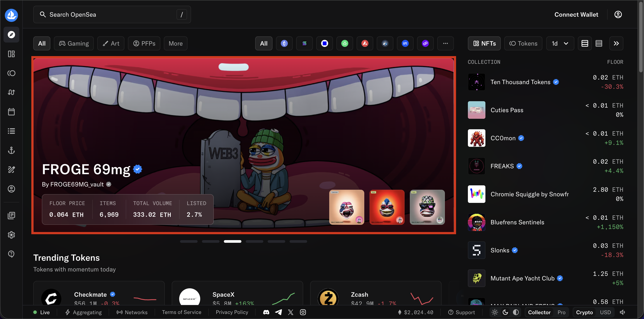Filter by Polygon chain icon

tap(425, 44)
